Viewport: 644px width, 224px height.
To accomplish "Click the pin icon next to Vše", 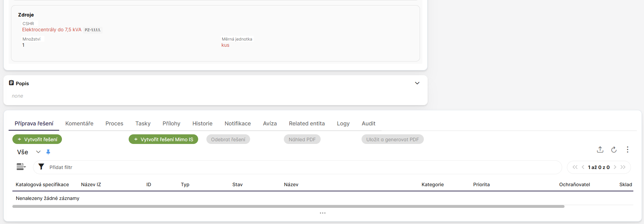I will pyautogui.click(x=48, y=152).
